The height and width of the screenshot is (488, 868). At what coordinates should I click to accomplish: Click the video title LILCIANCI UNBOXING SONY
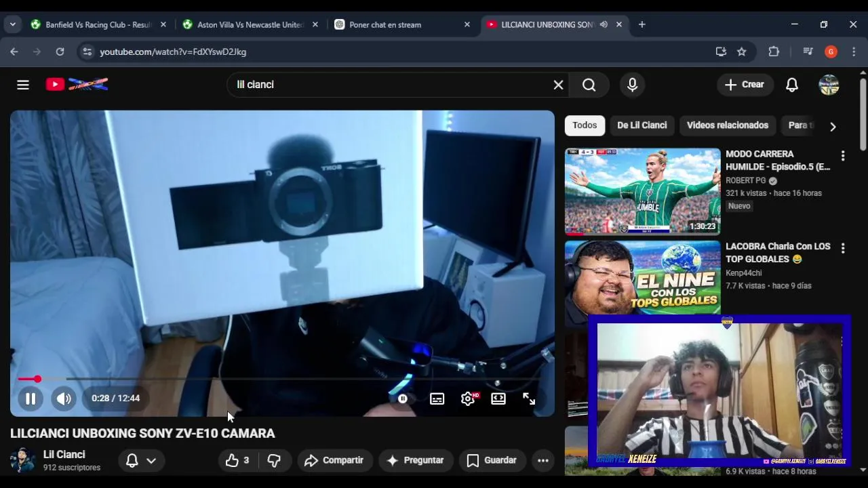pyautogui.click(x=142, y=434)
